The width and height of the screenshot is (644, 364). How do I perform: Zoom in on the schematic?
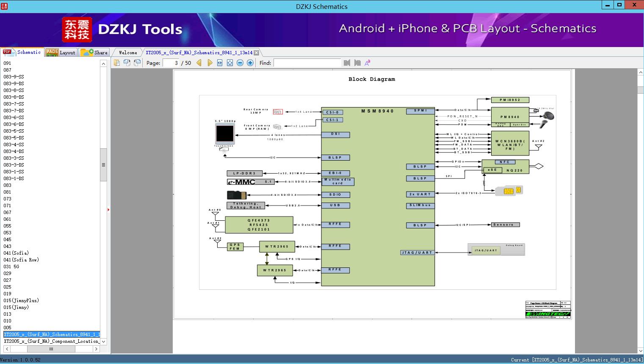(250, 63)
